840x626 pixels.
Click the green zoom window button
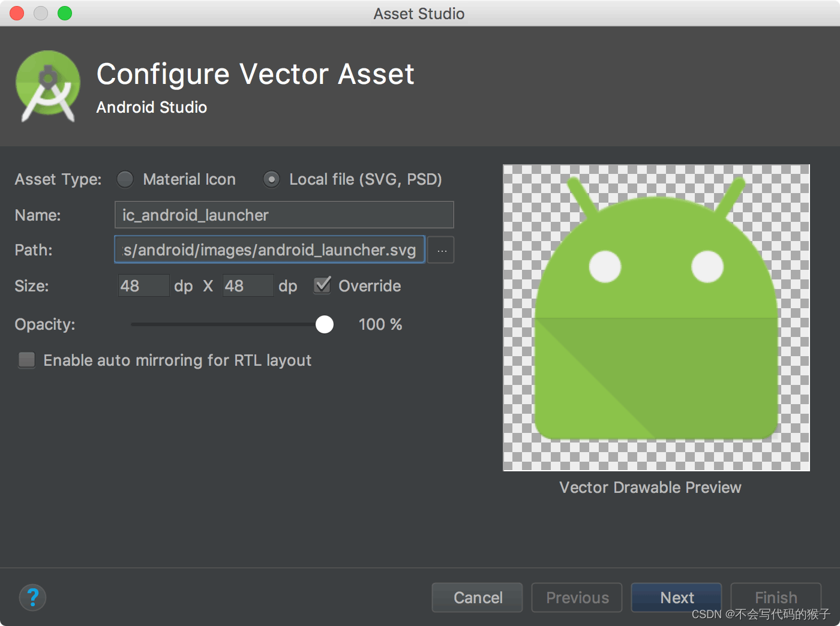(x=65, y=13)
